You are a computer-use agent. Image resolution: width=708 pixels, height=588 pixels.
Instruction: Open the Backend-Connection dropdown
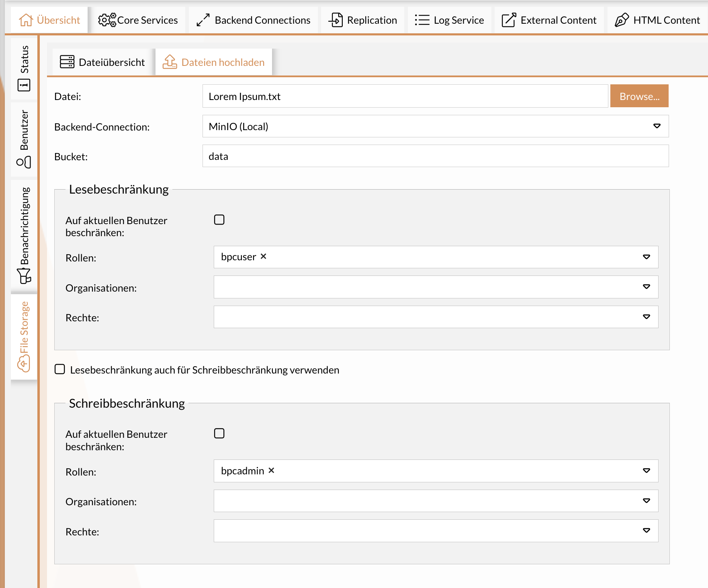657,127
